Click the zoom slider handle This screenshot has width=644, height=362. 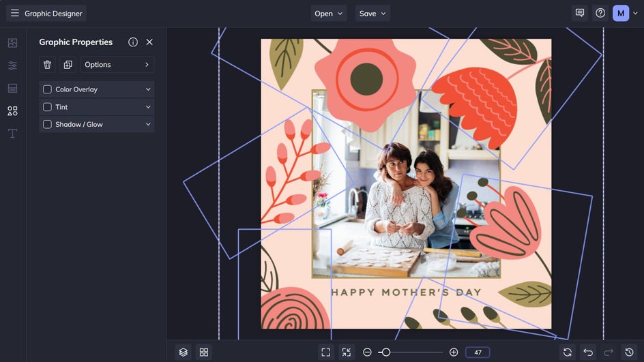(x=385, y=352)
